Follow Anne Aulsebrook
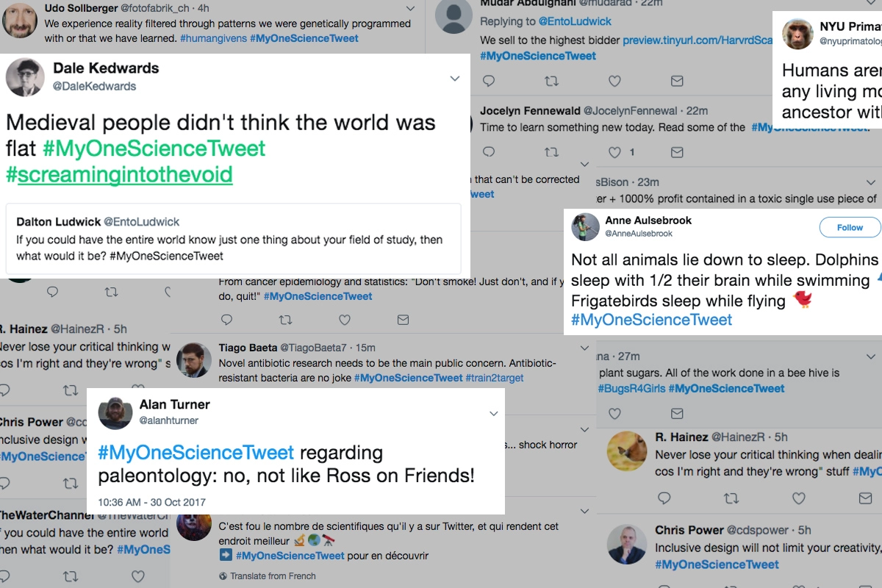The height and width of the screenshot is (588, 882). pyautogui.click(x=850, y=227)
